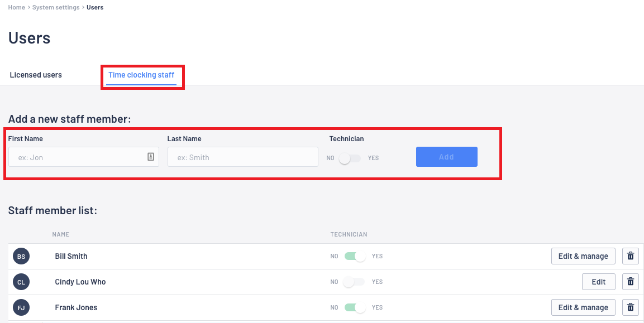This screenshot has height=323, width=644.
Task: Enable technician toggle for Cindy Lou Who
Action: (354, 282)
